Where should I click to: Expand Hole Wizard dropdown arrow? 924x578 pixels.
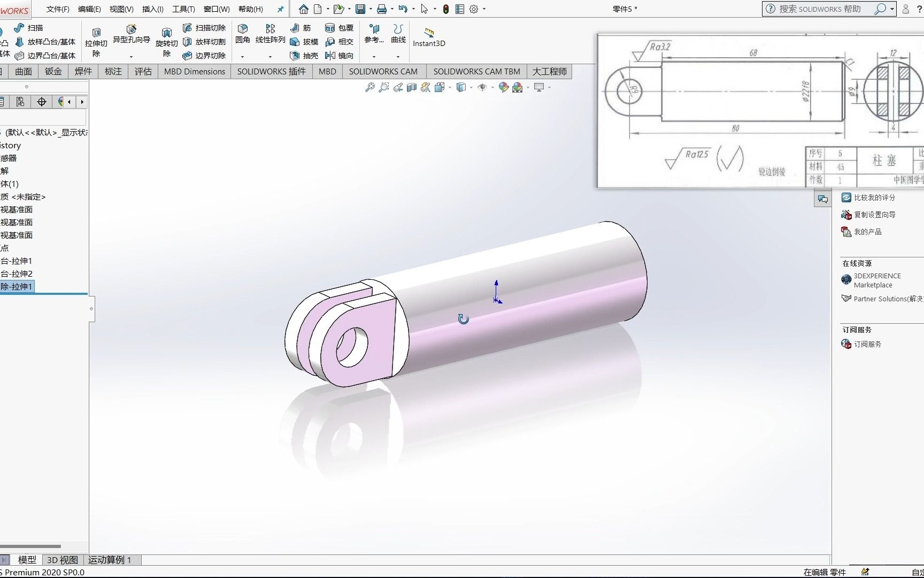[131, 57]
